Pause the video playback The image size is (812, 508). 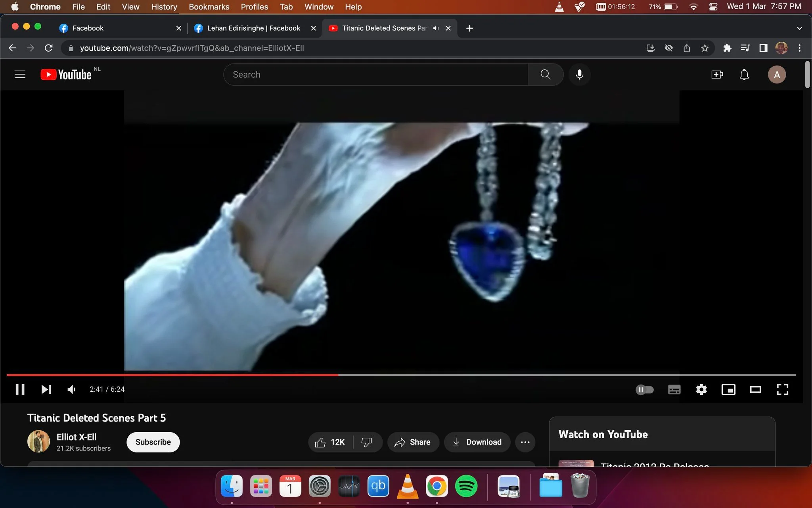(x=20, y=389)
